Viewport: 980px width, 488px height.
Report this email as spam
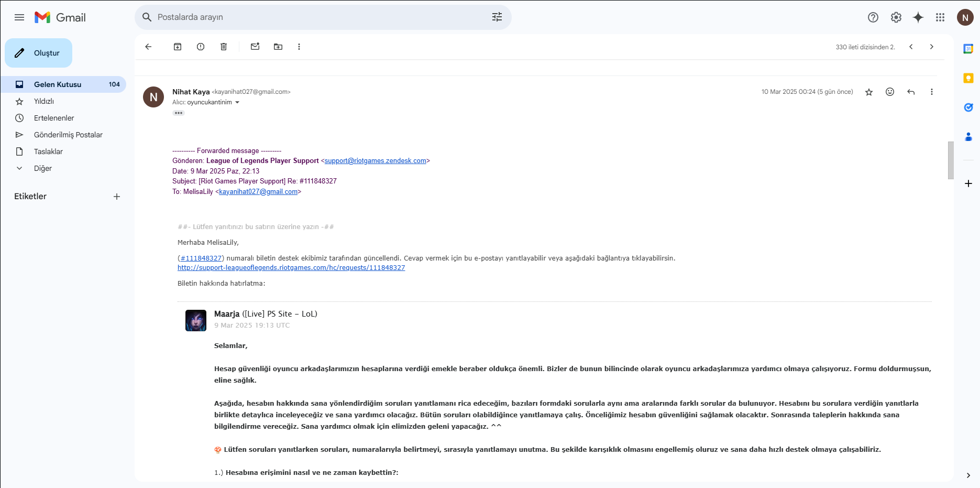[x=201, y=47]
